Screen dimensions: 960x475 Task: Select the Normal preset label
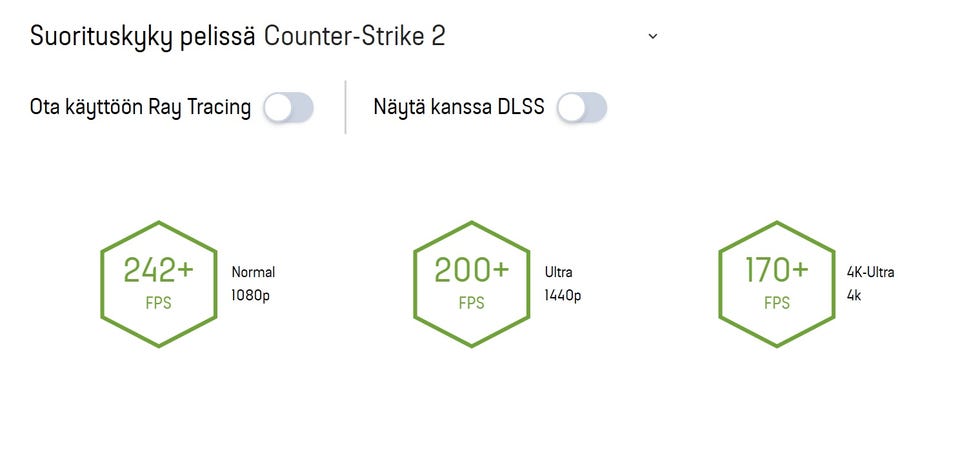tap(253, 272)
